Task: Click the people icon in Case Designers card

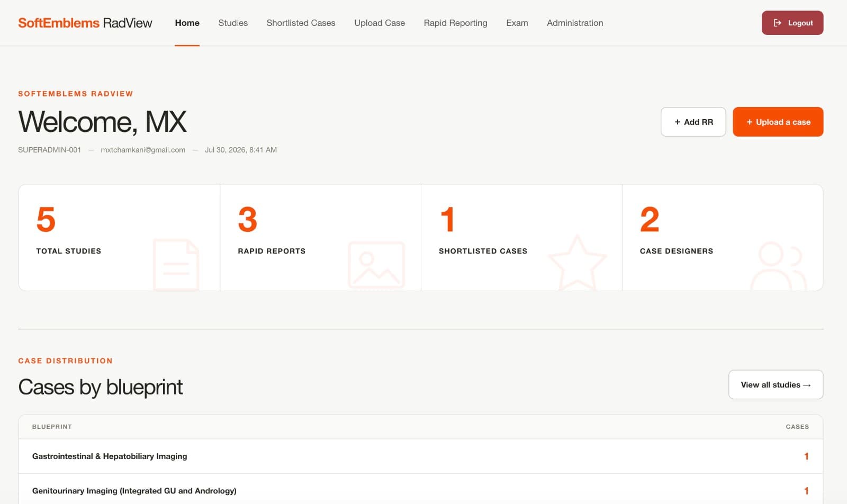Action: pos(779,266)
